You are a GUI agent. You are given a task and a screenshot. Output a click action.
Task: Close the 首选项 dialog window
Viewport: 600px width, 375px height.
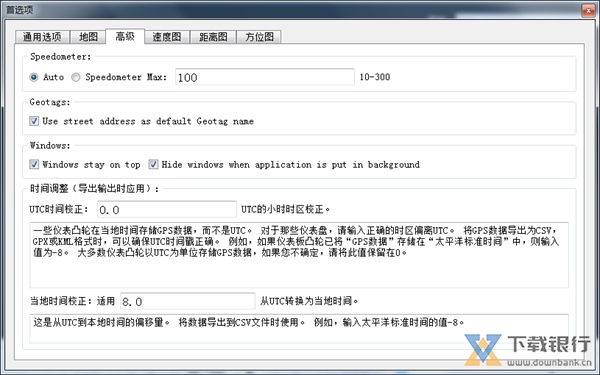[x=588, y=10]
